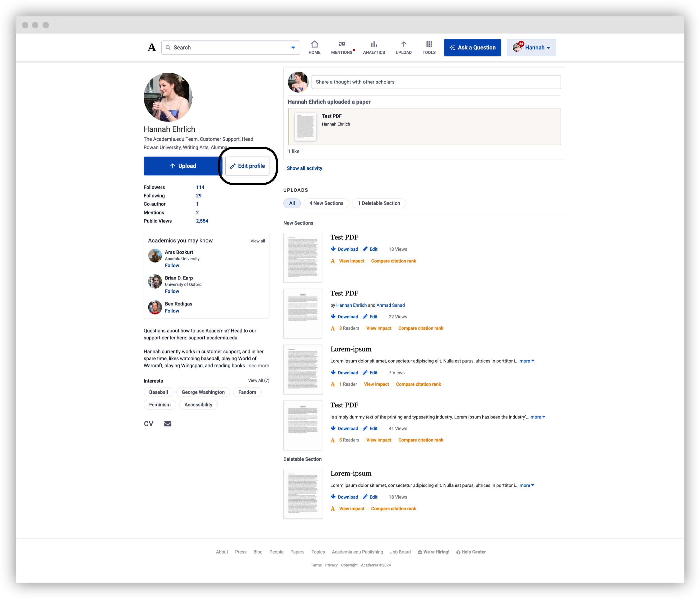Filter uploads by 1 Deletable Section
Viewport: 700px width, 599px height.
point(379,203)
